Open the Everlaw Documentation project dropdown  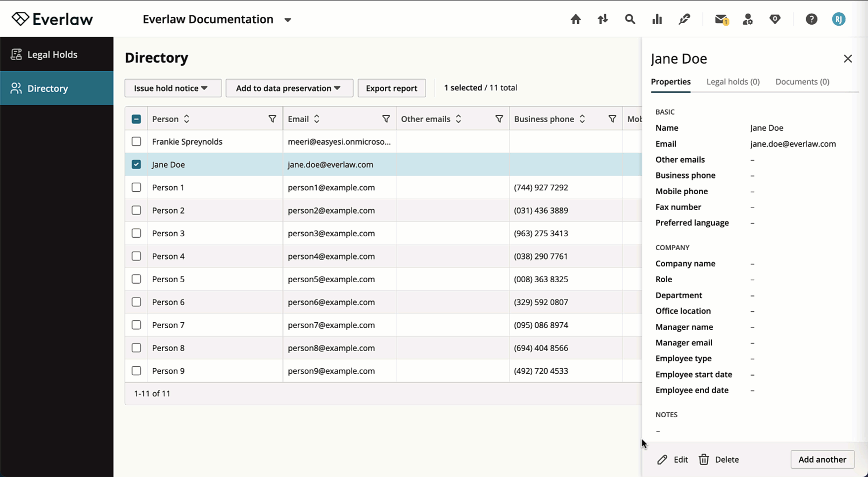287,20
